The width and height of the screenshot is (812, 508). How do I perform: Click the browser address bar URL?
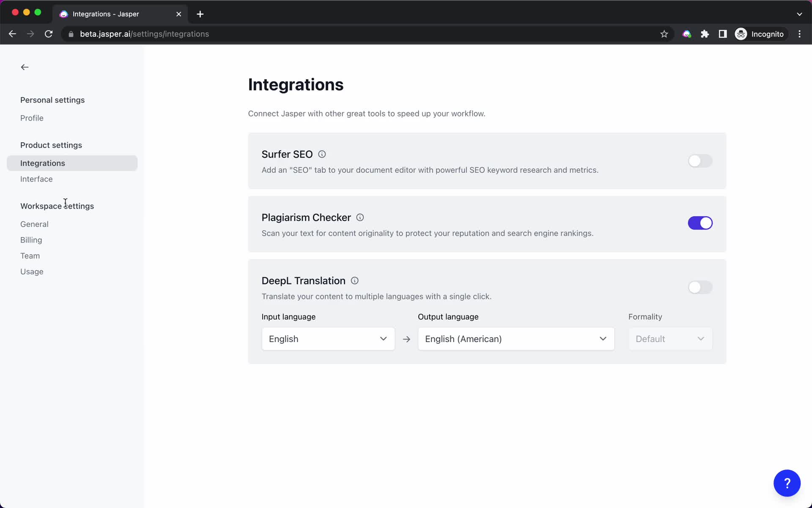144,33
